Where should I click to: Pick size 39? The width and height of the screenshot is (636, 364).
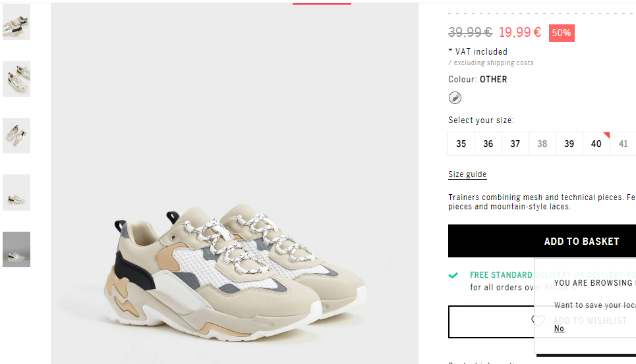point(569,143)
